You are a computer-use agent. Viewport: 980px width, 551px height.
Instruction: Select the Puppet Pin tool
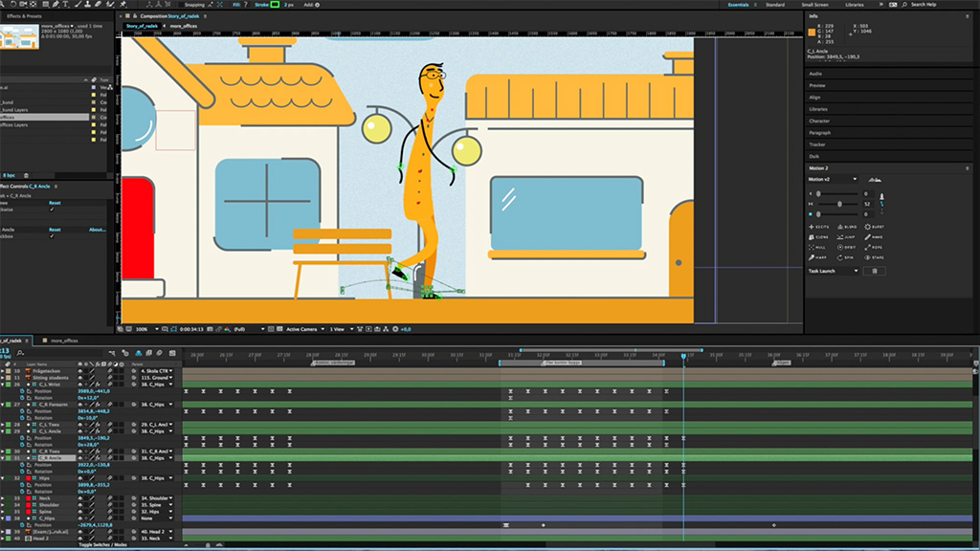(x=123, y=5)
